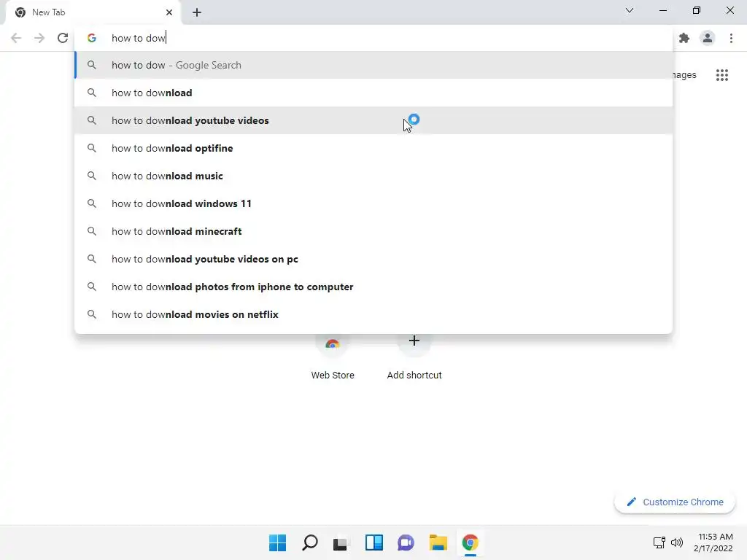Open the tab search chevron
Screen dimensions: 747x560
(630, 10)
